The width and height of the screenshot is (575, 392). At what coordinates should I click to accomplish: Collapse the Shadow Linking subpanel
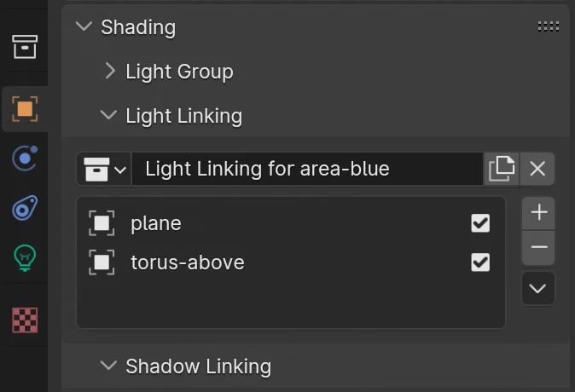coord(108,366)
